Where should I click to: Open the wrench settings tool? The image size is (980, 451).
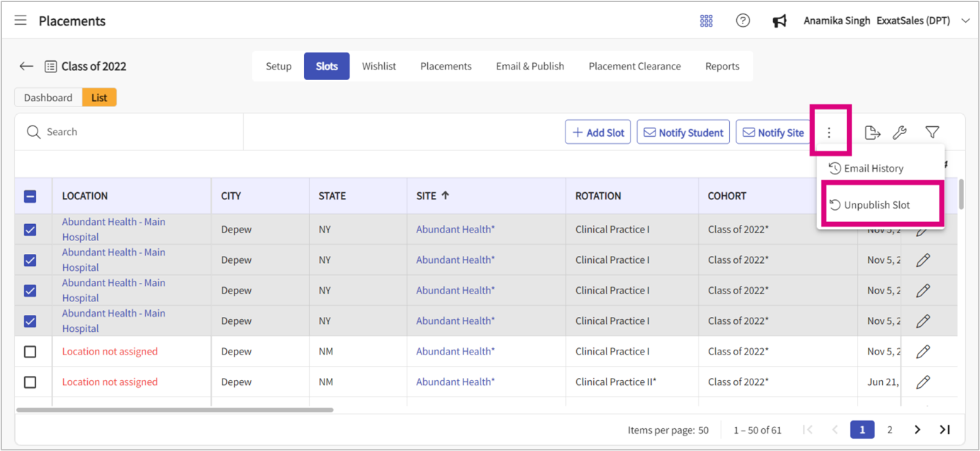899,133
